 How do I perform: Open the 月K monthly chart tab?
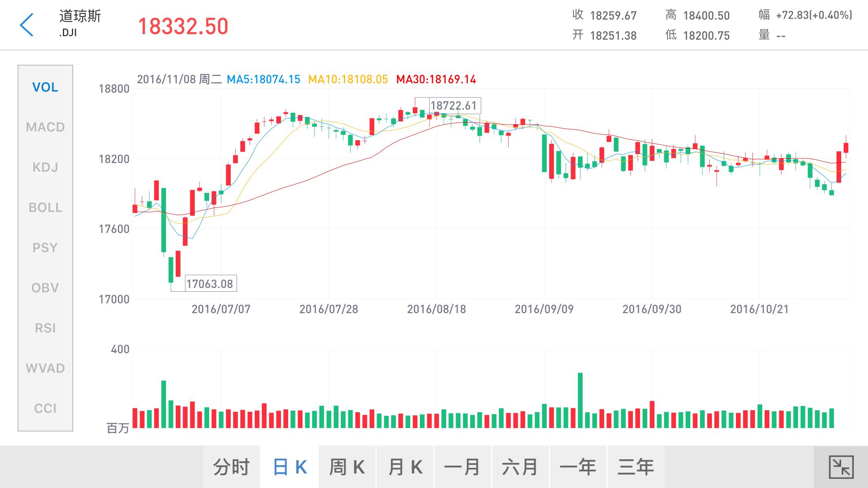(405, 467)
